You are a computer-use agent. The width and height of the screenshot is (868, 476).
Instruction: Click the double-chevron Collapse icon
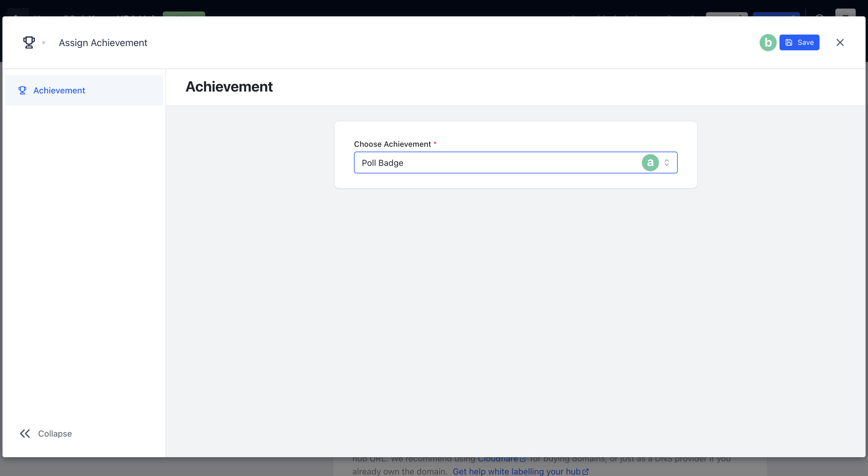[x=25, y=434]
